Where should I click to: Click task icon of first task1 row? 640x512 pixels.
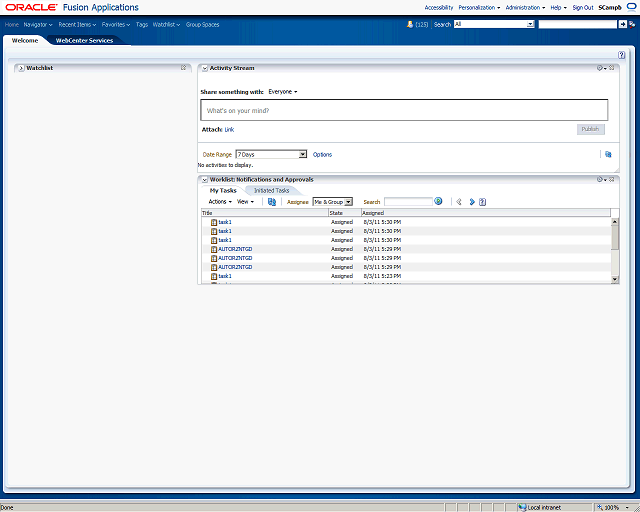213,223
